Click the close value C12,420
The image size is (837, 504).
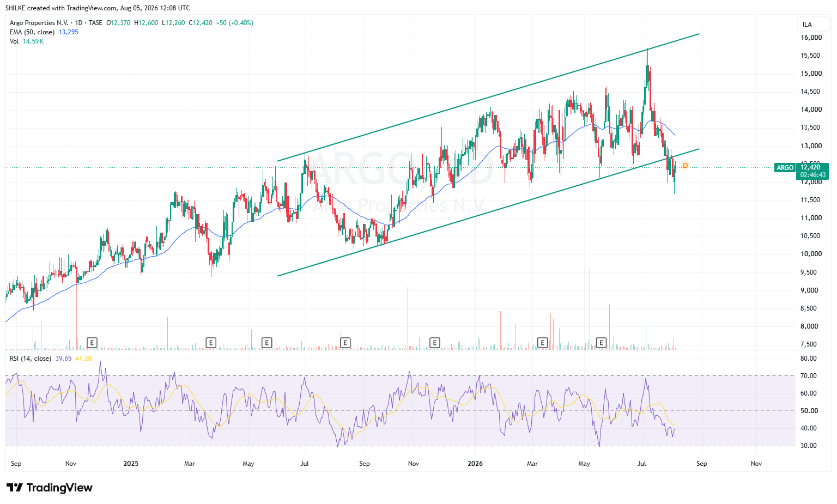(x=201, y=23)
